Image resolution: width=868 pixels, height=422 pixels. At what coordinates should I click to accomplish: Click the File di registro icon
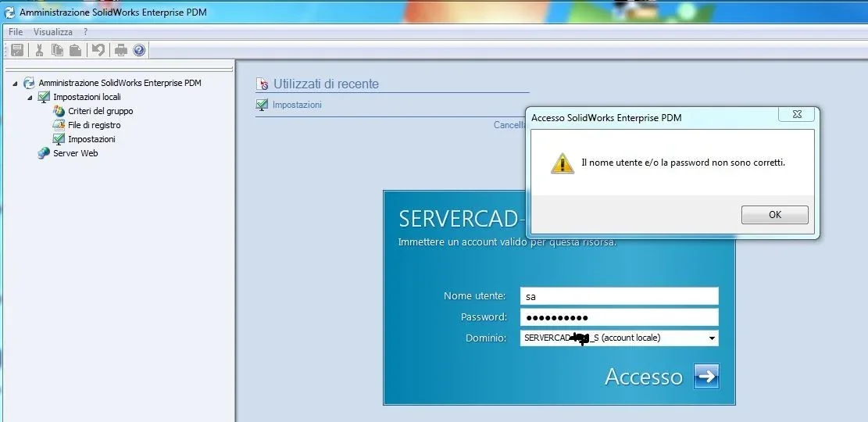point(59,125)
